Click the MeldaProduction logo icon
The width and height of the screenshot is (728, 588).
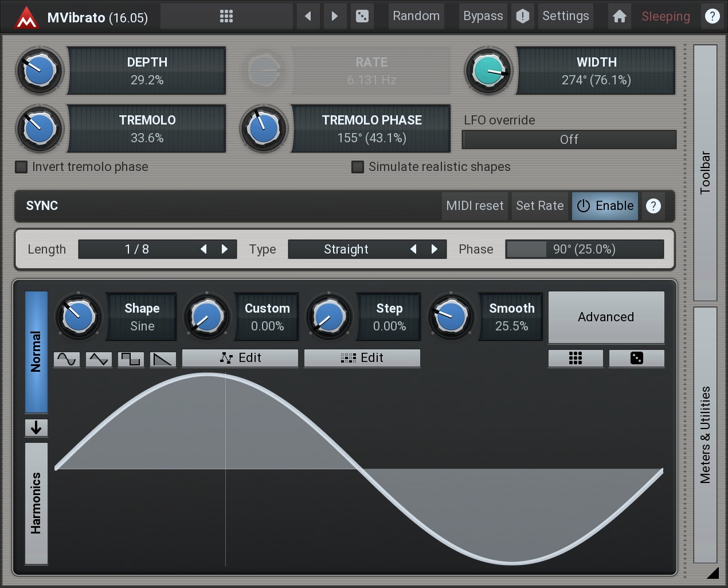coord(26,17)
